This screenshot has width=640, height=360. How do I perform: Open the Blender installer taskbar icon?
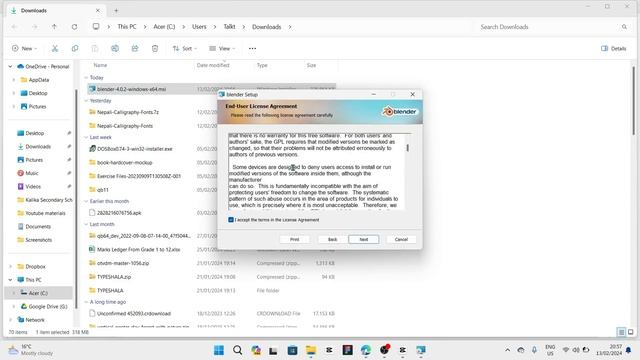421,350
